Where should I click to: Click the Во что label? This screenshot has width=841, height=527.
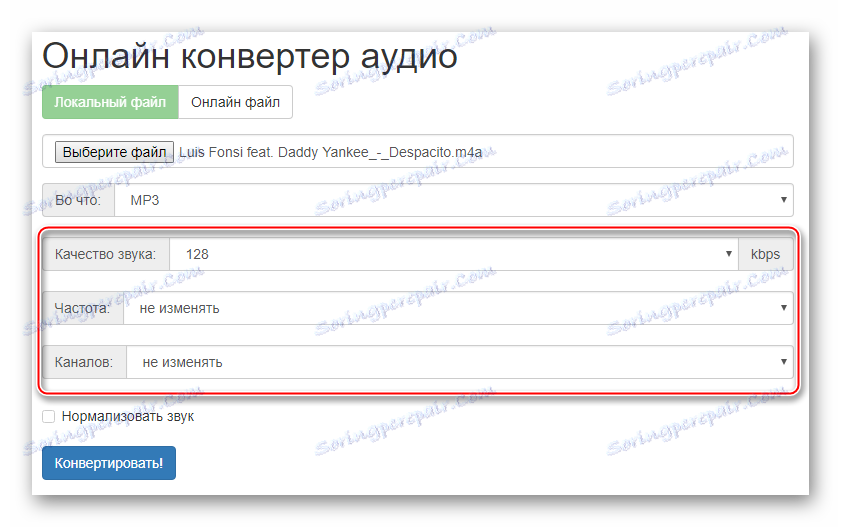click(78, 200)
